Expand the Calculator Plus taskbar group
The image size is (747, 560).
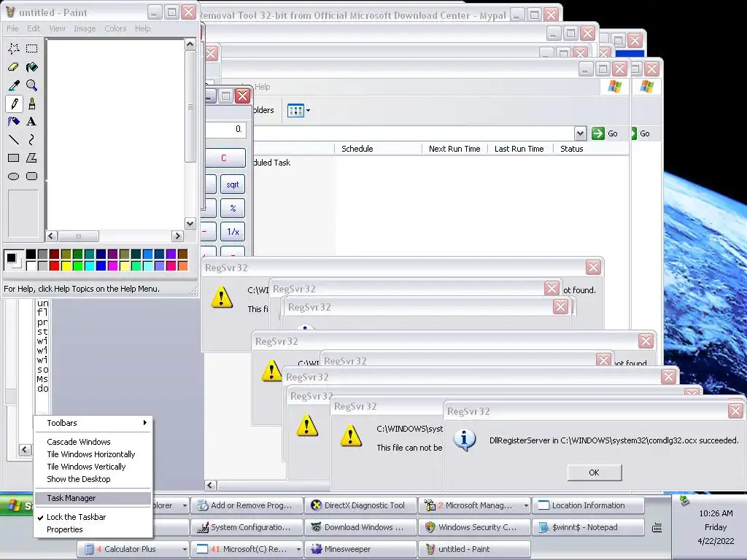click(185, 549)
